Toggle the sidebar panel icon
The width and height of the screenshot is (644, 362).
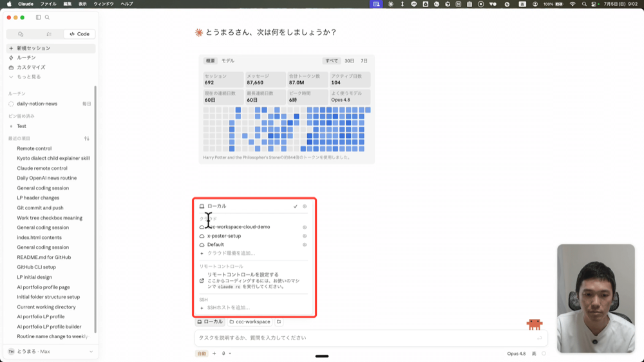(38, 17)
